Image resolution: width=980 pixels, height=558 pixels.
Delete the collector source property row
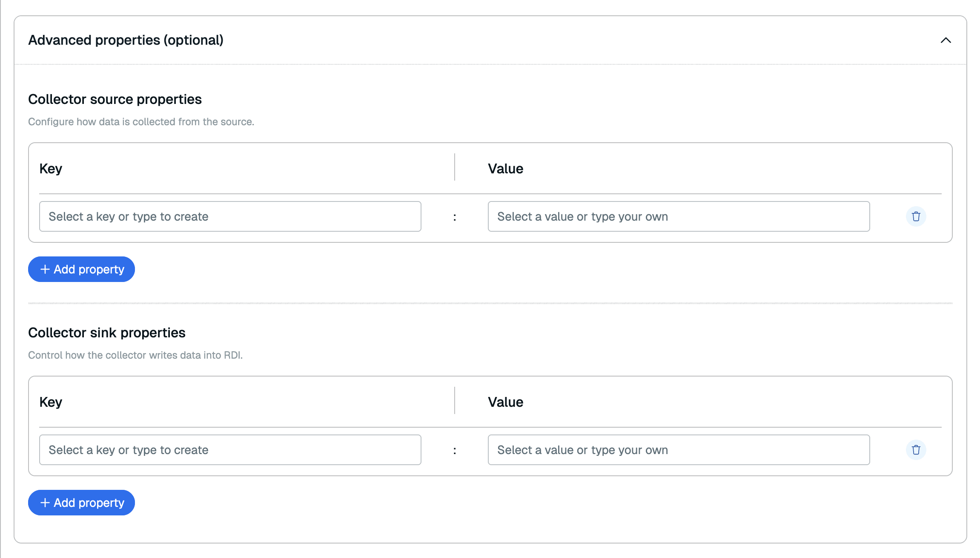(x=916, y=216)
